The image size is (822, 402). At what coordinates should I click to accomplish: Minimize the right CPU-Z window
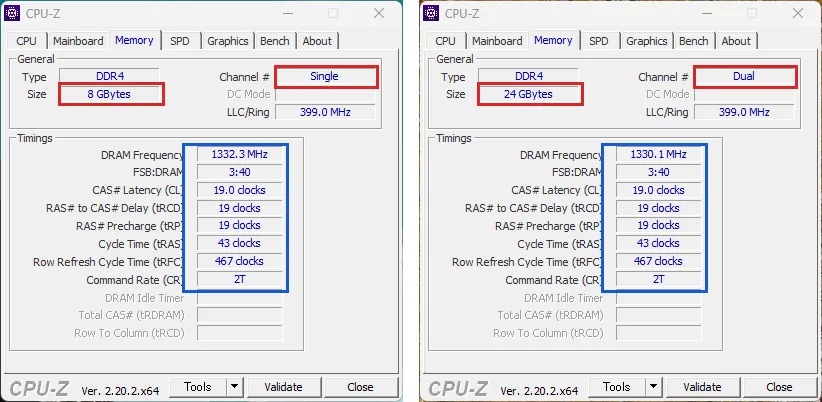(x=707, y=14)
